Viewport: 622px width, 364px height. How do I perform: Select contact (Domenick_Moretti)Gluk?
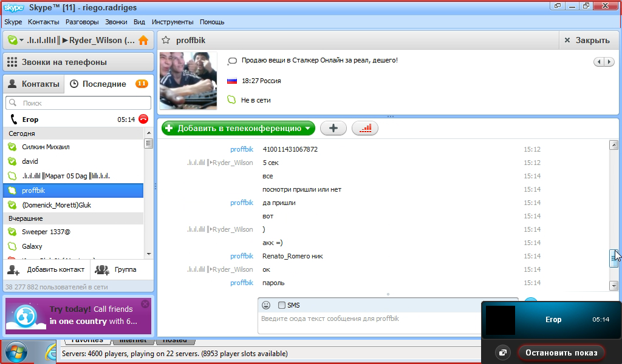(x=73, y=205)
